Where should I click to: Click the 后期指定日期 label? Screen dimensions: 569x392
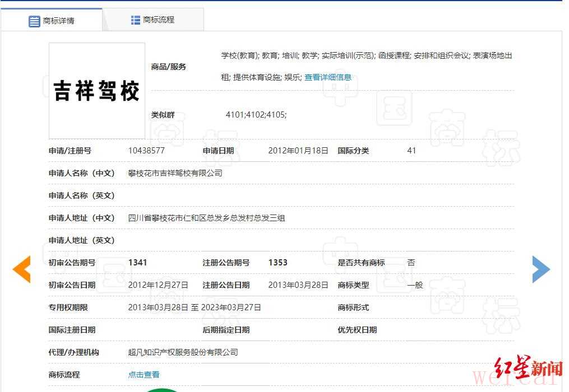click(226, 330)
